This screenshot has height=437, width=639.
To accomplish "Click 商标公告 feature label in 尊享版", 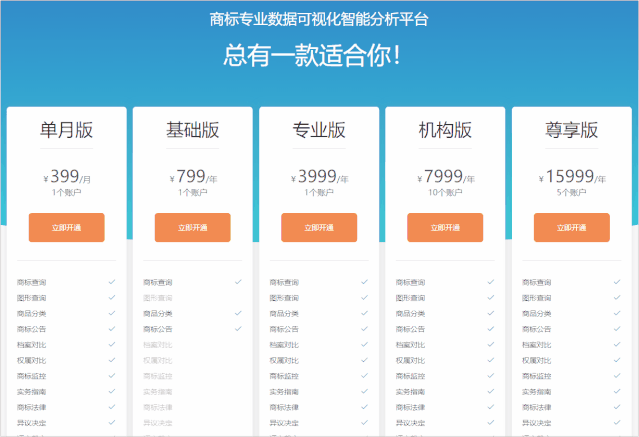I will pos(537,329).
